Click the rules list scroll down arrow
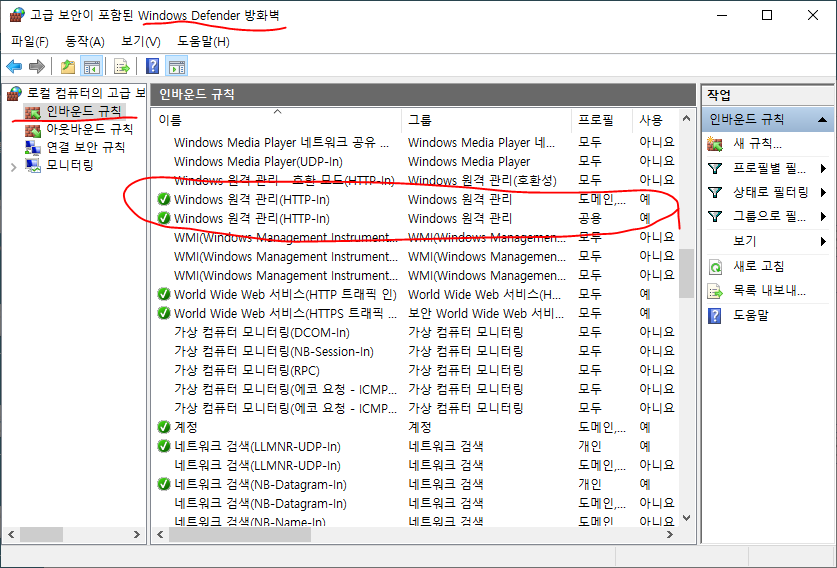This screenshot has width=837, height=568. (686, 518)
